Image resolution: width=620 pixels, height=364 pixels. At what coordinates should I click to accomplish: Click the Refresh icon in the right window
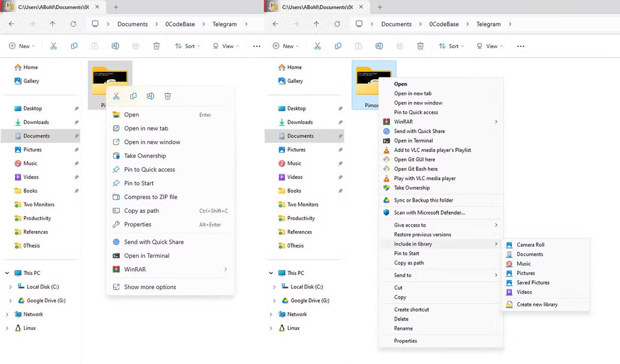coord(337,24)
